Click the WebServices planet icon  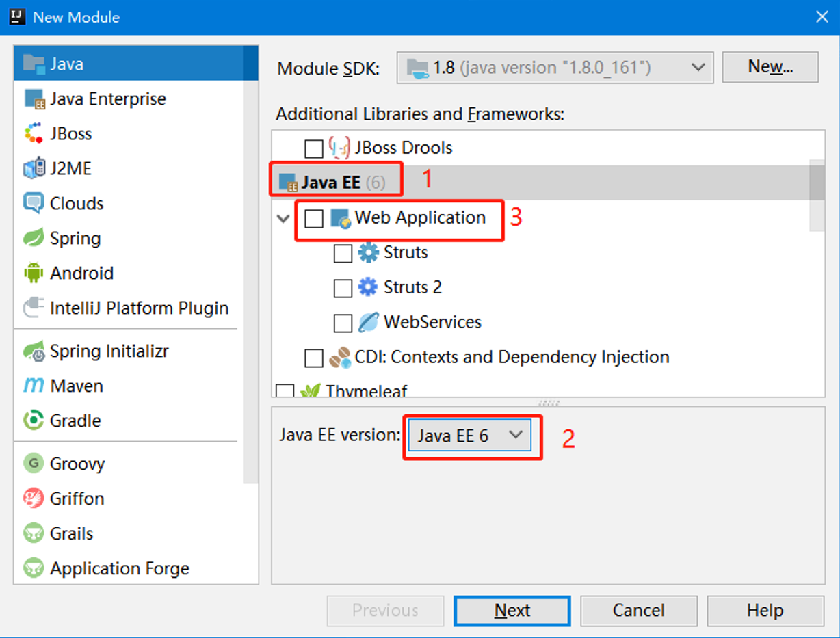tap(368, 322)
